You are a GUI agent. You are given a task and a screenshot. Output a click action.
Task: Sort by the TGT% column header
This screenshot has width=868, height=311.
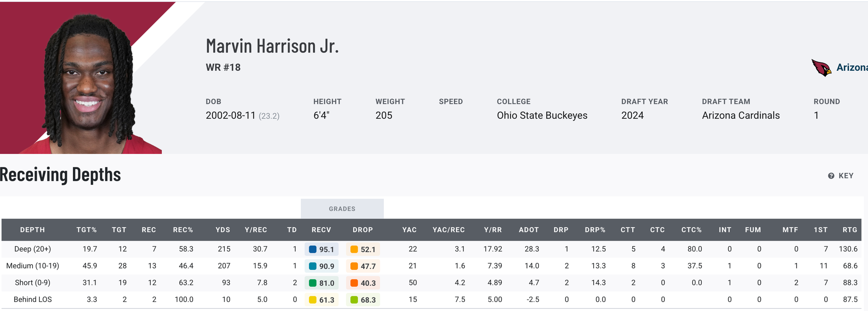tap(86, 230)
